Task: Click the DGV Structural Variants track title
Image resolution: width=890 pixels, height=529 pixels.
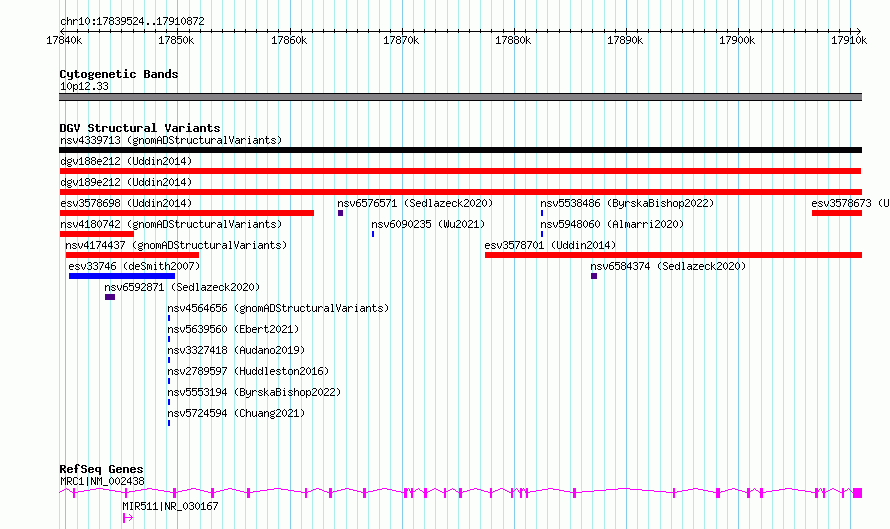Action: (140, 128)
